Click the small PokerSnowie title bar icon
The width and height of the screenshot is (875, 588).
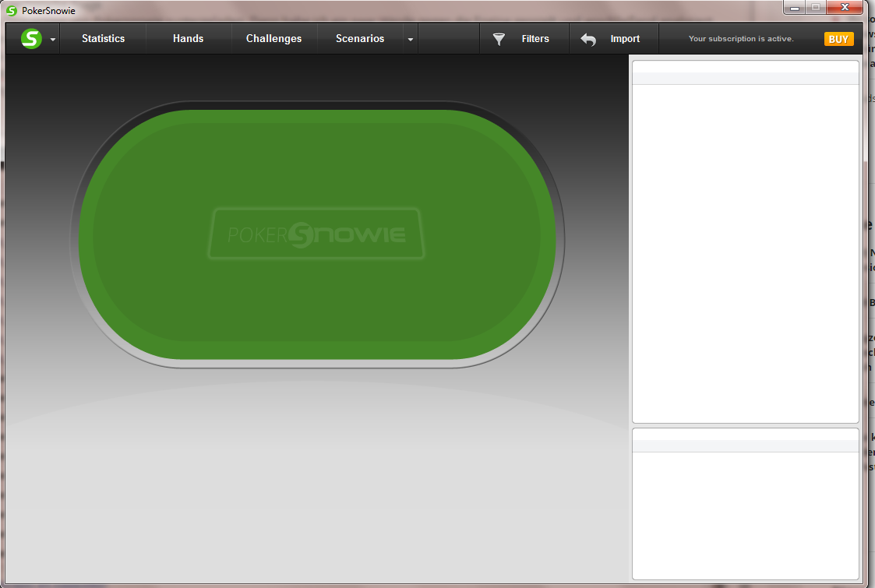coord(12,11)
